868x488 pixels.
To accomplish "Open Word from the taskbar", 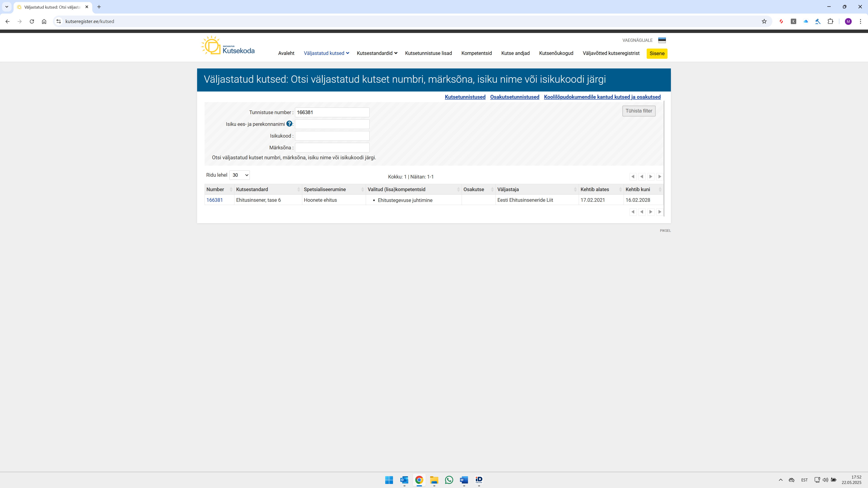I will [464, 480].
